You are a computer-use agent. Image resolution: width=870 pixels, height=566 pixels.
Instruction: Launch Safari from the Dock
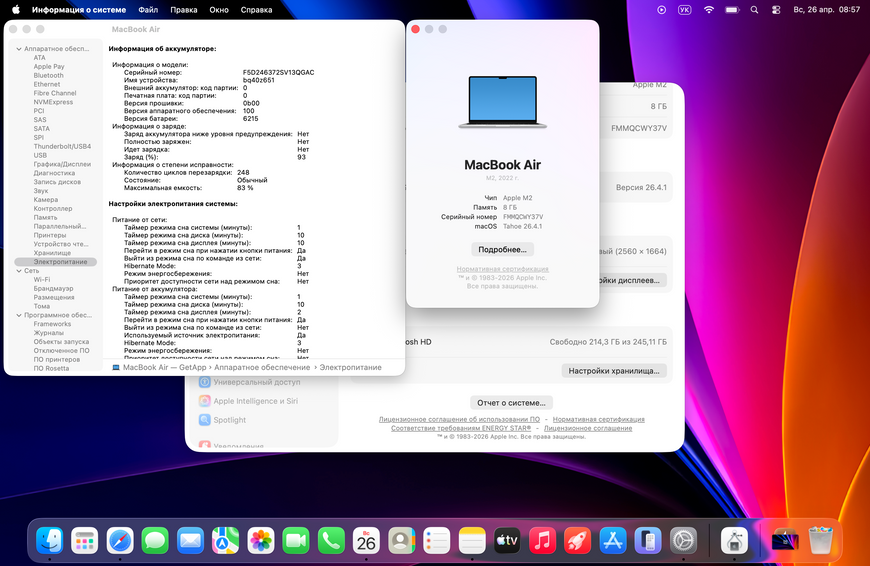(x=120, y=540)
